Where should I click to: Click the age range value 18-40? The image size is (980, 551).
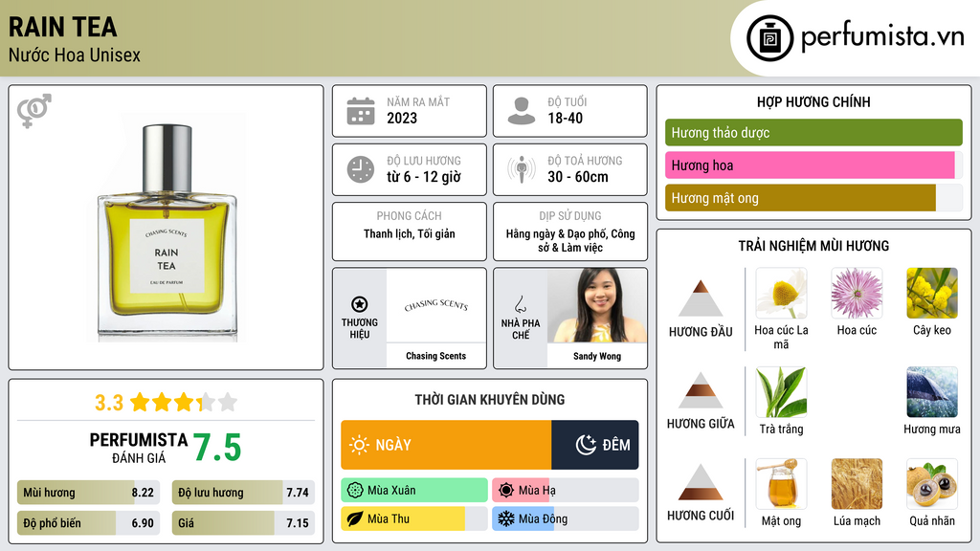pyautogui.click(x=565, y=118)
